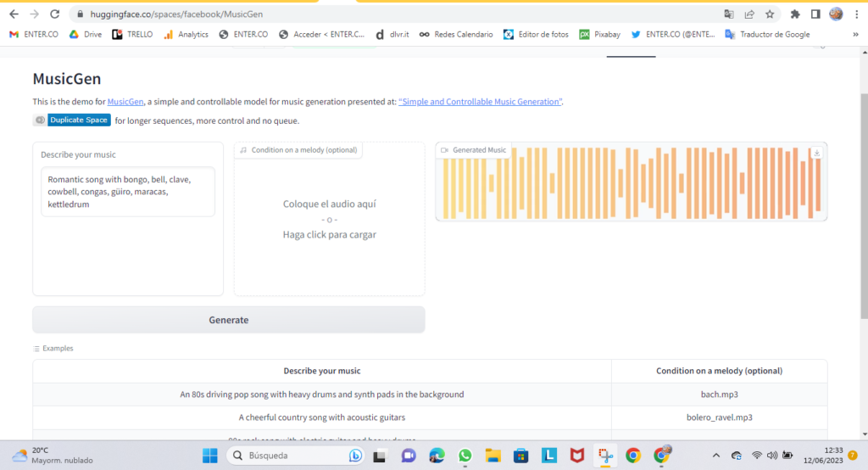The height and width of the screenshot is (470, 868).
Task: Download the generated music with the download icon
Action: tap(816, 153)
